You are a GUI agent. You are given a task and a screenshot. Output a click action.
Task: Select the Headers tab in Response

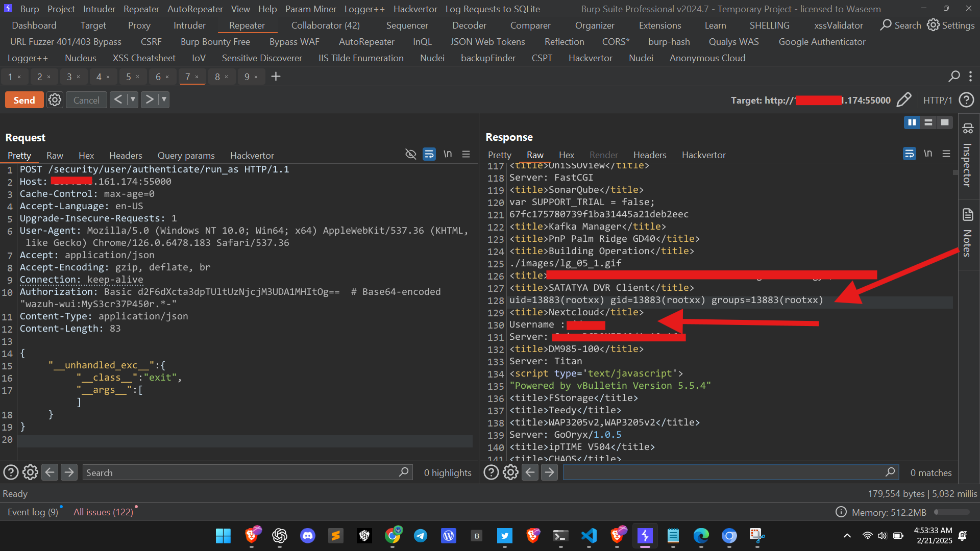coord(650,155)
